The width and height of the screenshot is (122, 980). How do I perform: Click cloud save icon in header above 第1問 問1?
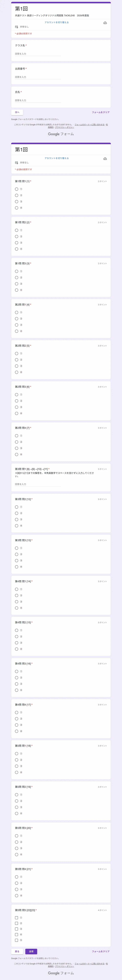point(105,159)
